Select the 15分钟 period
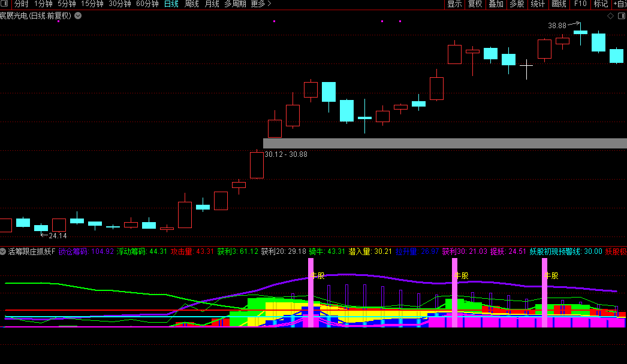627x364 pixels. click(x=92, y=4)
